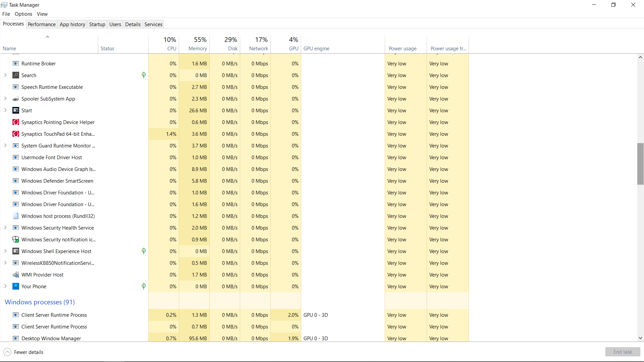Click the End task button

(623, 352)
